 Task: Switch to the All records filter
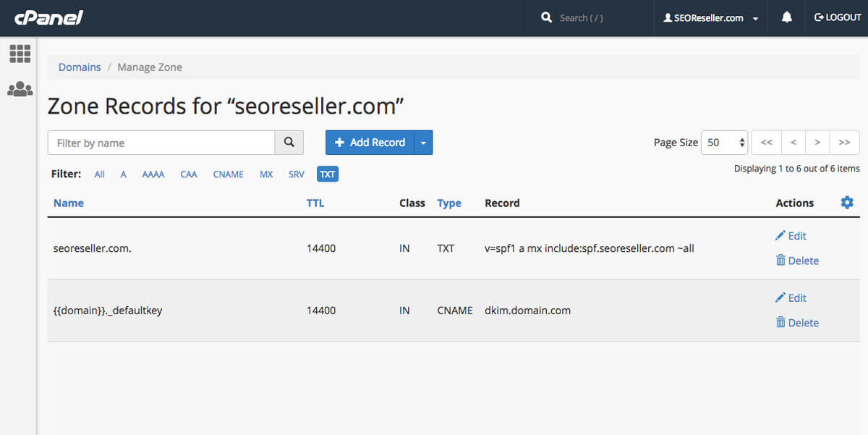point(99,174)
